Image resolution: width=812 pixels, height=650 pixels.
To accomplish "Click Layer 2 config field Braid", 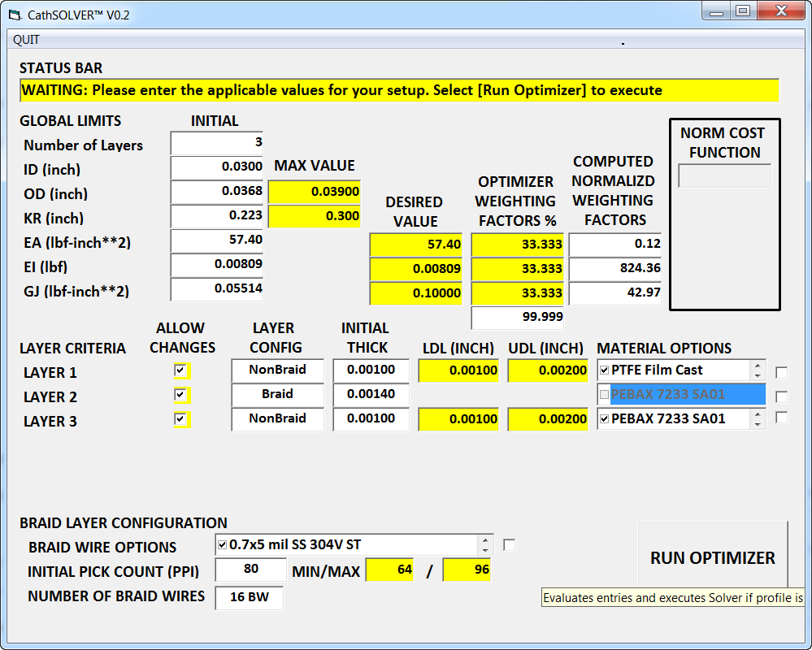I will (277, 394).
